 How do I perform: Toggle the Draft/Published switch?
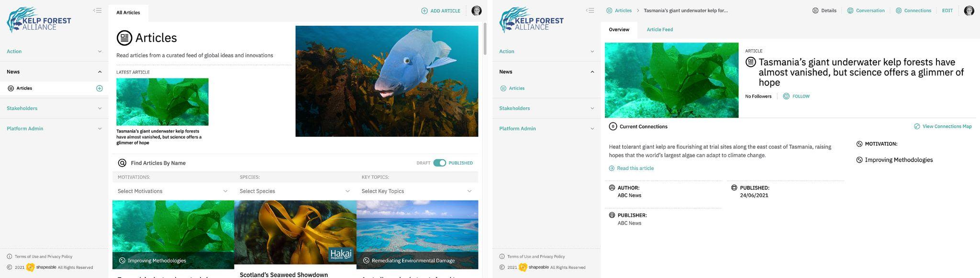[x=440, y=163]
